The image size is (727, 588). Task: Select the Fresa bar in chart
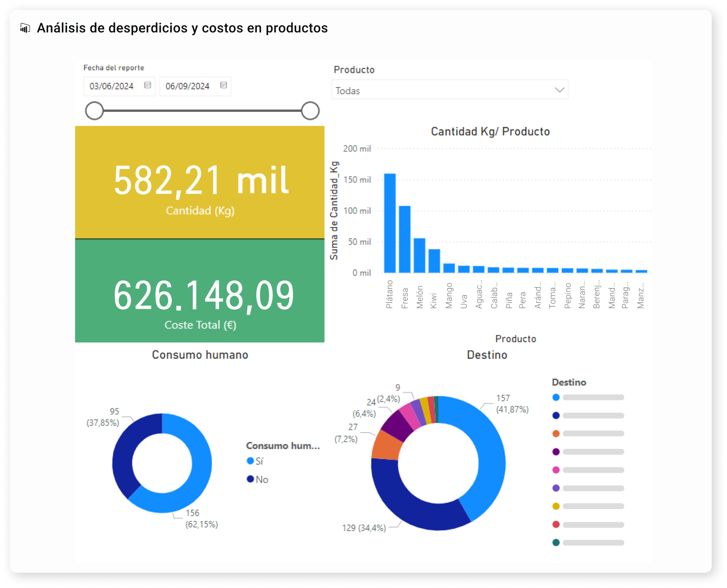[404, 239]
